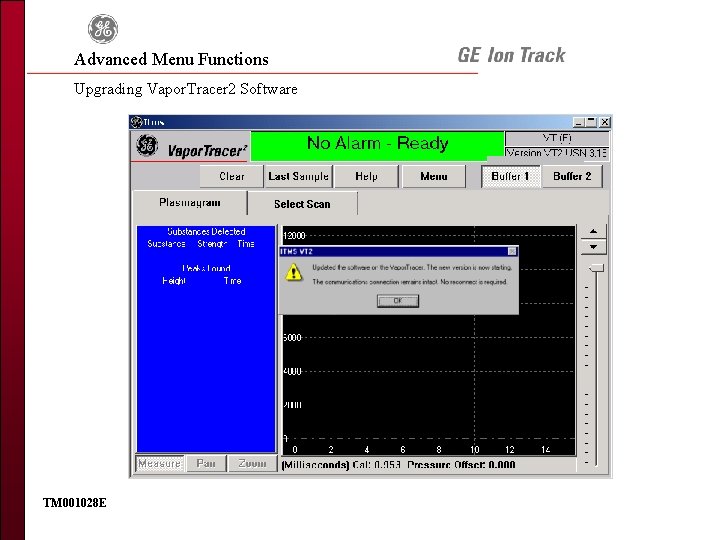Open the Menu button

coord(433,176)
